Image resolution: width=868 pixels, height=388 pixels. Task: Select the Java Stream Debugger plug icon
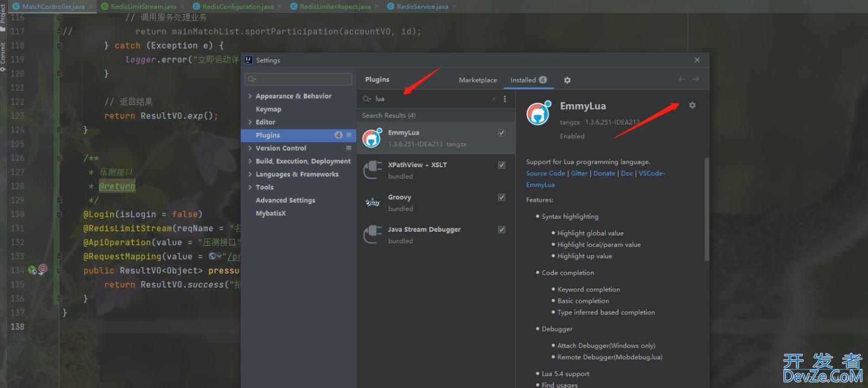[x=372, y=234]
